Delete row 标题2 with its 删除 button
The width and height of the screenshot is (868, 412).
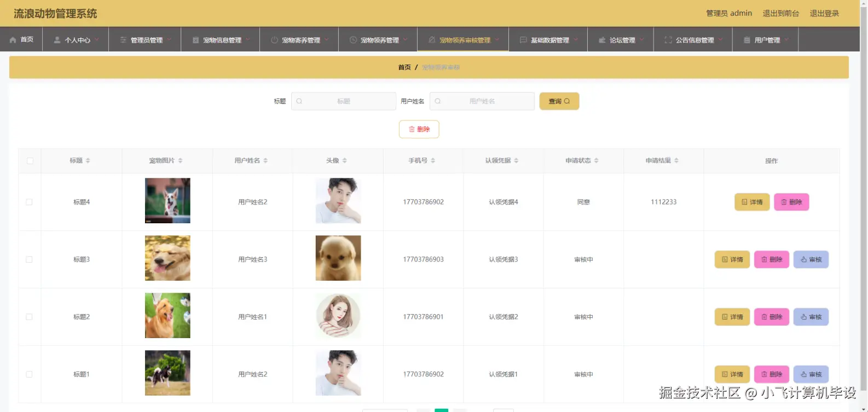click(x=772, y=317)
